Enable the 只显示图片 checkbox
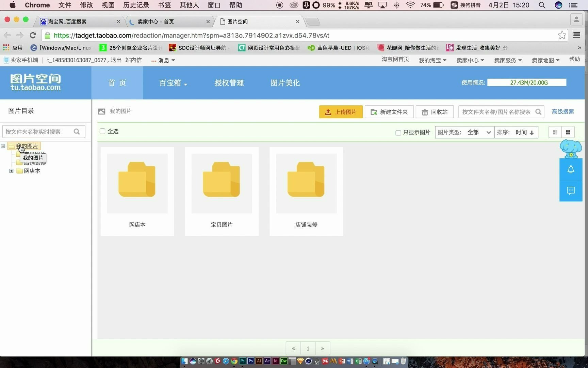The width and height of the screenshot is (588, 368). click(398, 133)
